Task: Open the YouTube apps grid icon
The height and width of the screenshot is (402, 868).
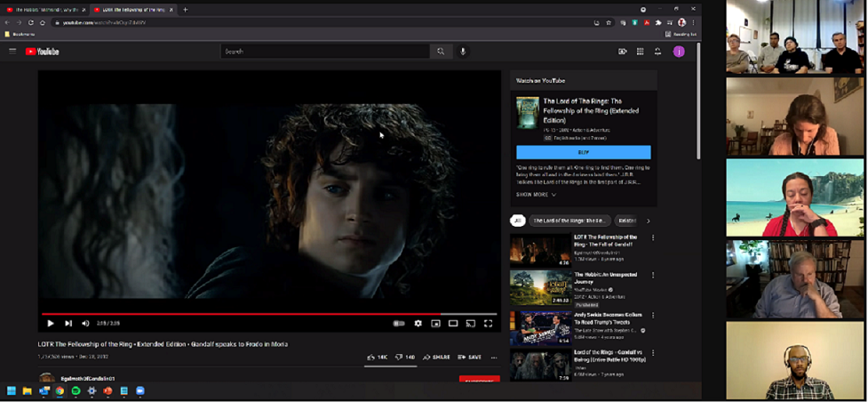Action: [x=640, y=52]
